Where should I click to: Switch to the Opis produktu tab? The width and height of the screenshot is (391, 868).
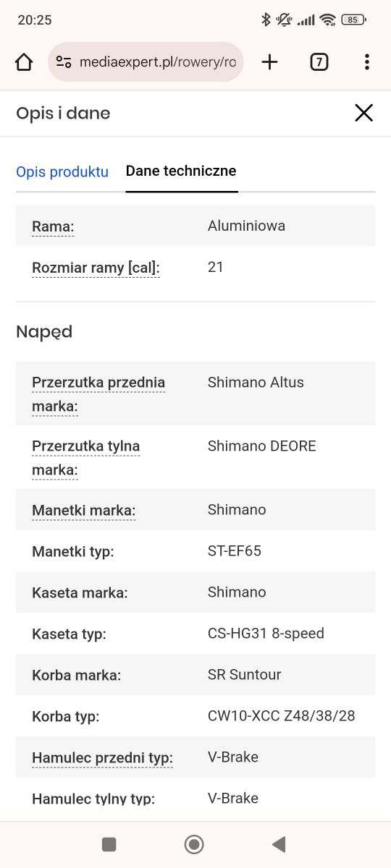tap(62, 171)
